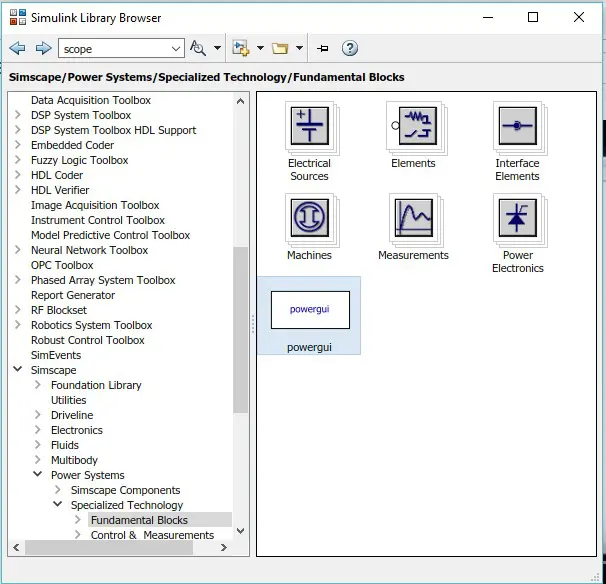The height and width of the screenshot is (584, 606).
Task: Expand Robotics System Toolbox node
Action: pos(18,325)
